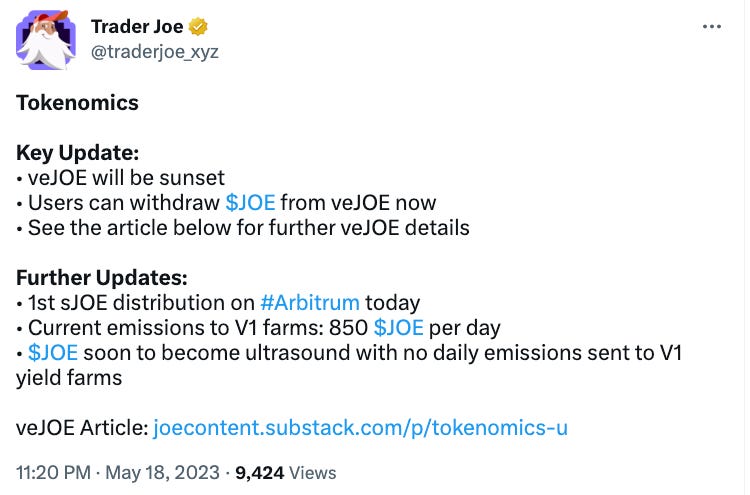Click the 11:20 PM timestamp

(x=53, y=473)
